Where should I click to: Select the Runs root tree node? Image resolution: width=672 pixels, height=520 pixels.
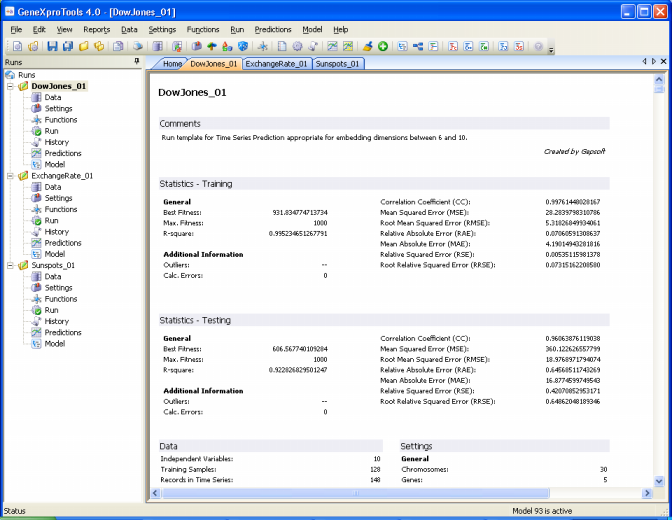[27, 75]
